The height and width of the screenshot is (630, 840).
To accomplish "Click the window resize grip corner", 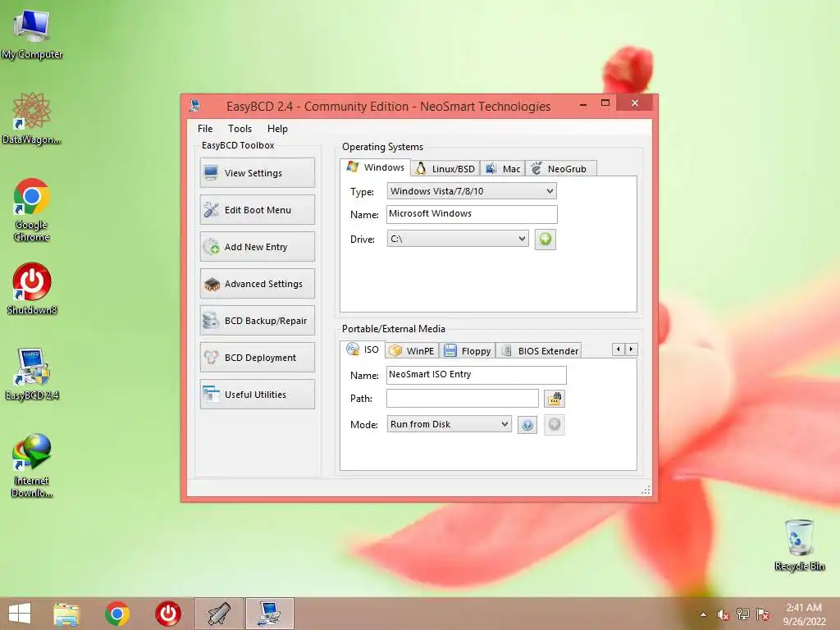I will (646, 491).
